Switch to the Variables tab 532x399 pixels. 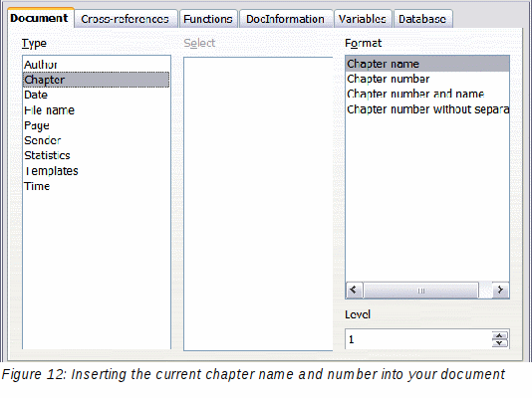363,19
